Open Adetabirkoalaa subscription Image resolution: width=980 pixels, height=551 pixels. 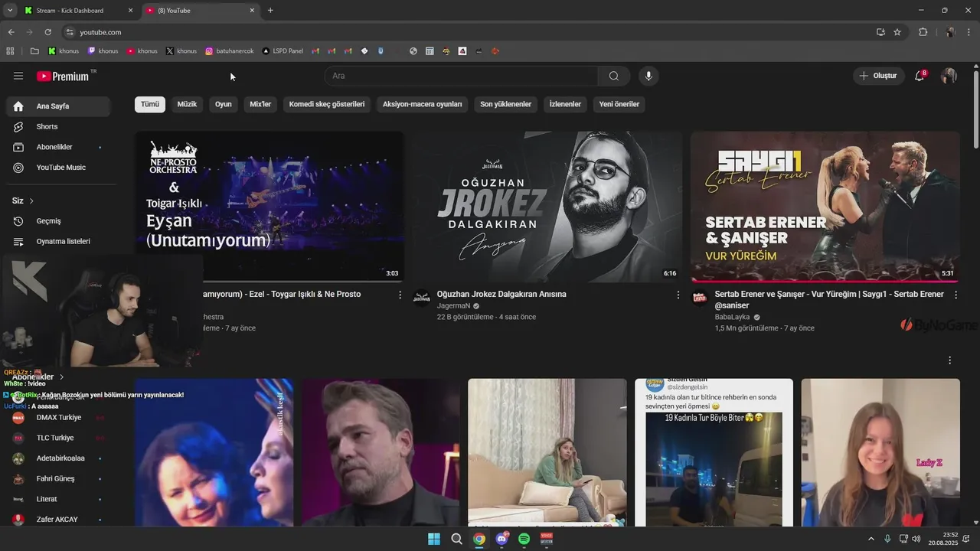pyautogui.click(x=58, y=458)
